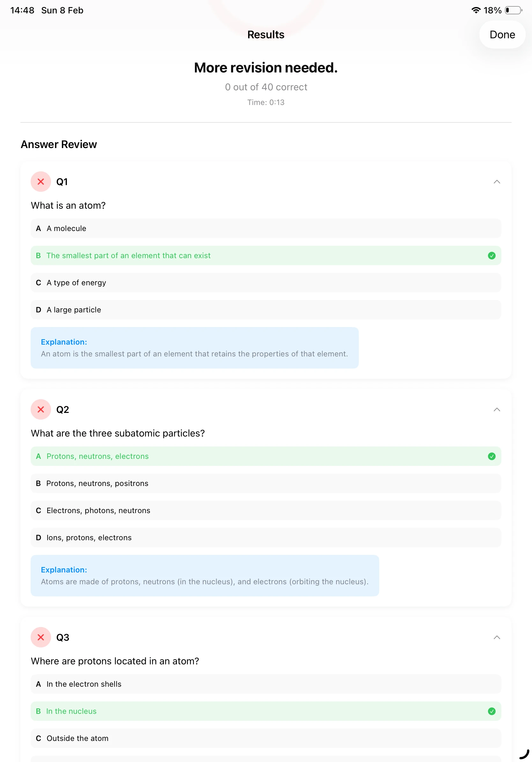Click the red X icon next to Q1
The width and height of the screenshot is (532, 762).
[41, 182]
